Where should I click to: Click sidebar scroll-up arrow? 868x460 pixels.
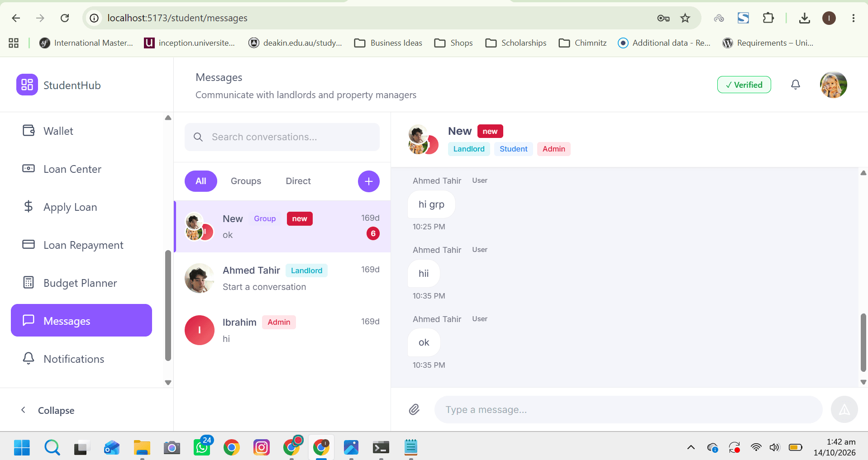pos(168,118)
